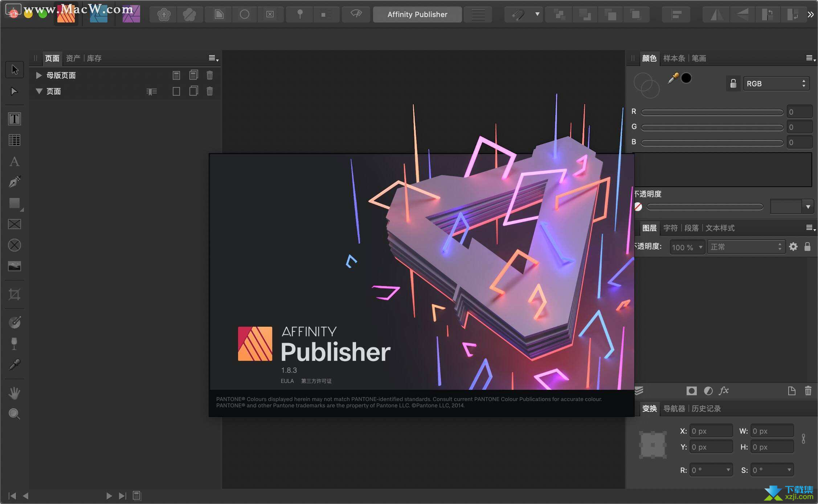Select the Table tool

(15, 140)
